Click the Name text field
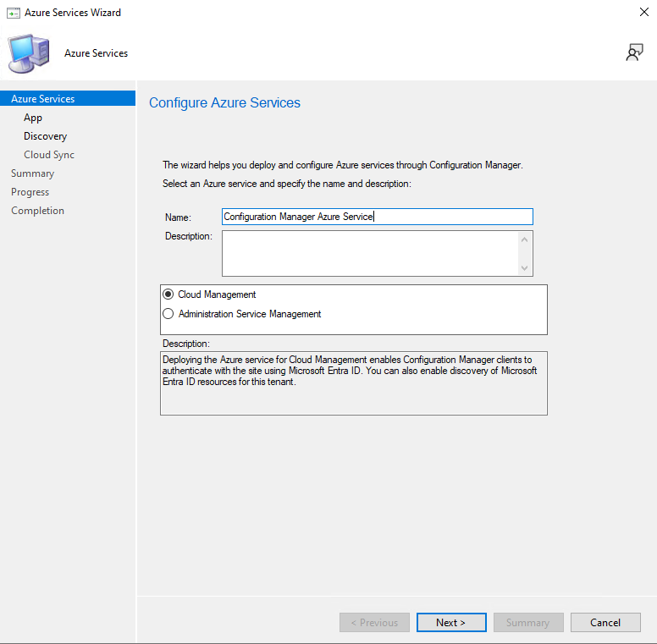The height and width of the screenshot is (644, 657). 377,217
